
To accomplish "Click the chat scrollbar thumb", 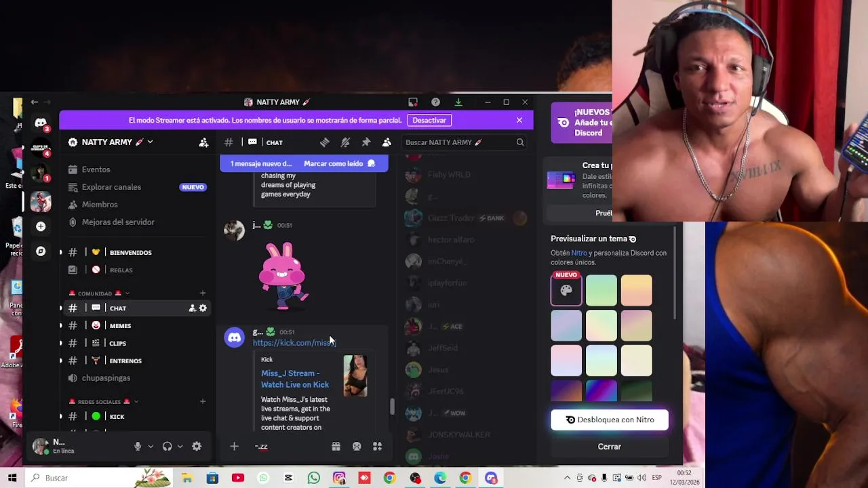I will (x=391, y=407).
